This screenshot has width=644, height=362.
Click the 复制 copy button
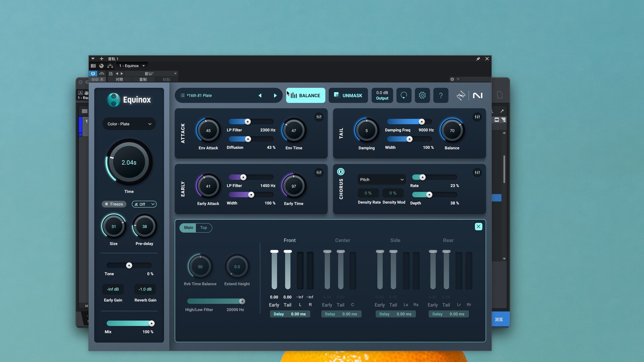[143, 79]
